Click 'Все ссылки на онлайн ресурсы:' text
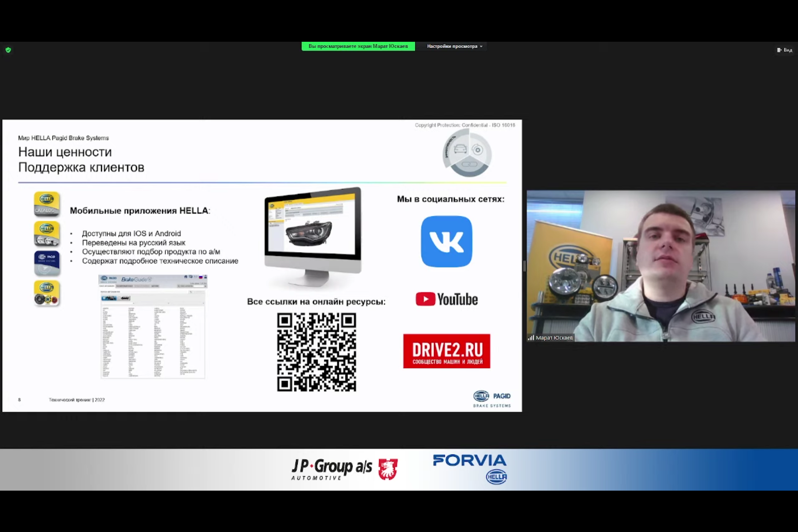The image size is (798, 532). (x=316, y=301)
